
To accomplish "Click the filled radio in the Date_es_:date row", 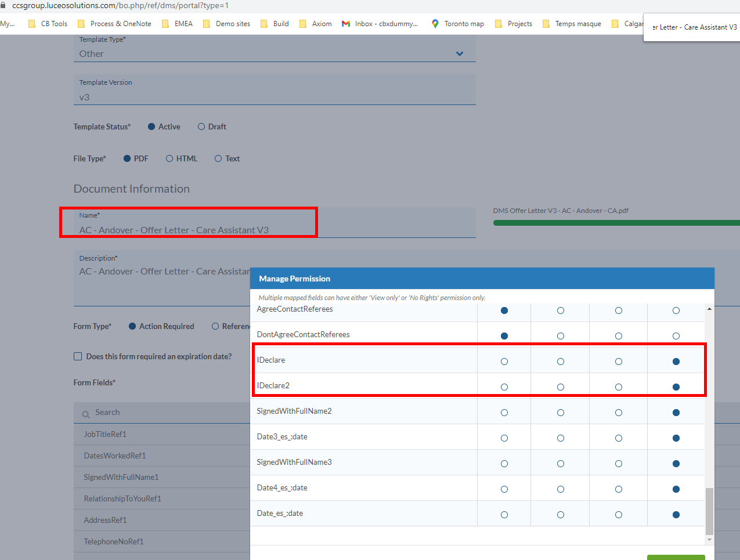I will pyautogui.click(x=676, y=515).
